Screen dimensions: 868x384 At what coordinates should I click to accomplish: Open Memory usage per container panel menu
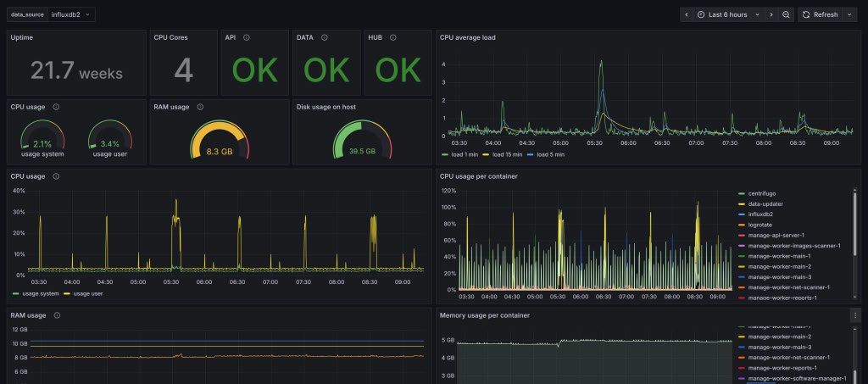(854, 315)
